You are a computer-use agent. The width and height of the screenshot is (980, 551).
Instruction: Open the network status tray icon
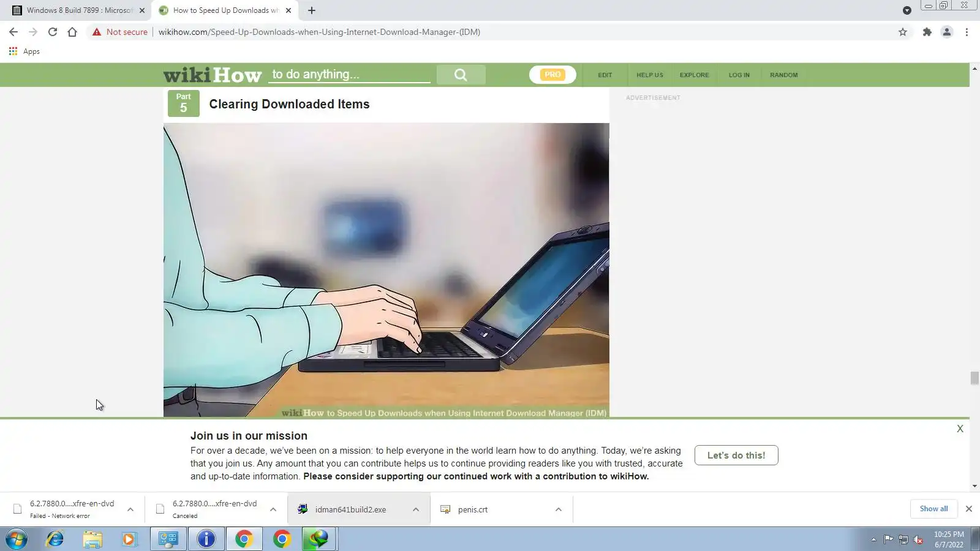[x=903, y=539]
